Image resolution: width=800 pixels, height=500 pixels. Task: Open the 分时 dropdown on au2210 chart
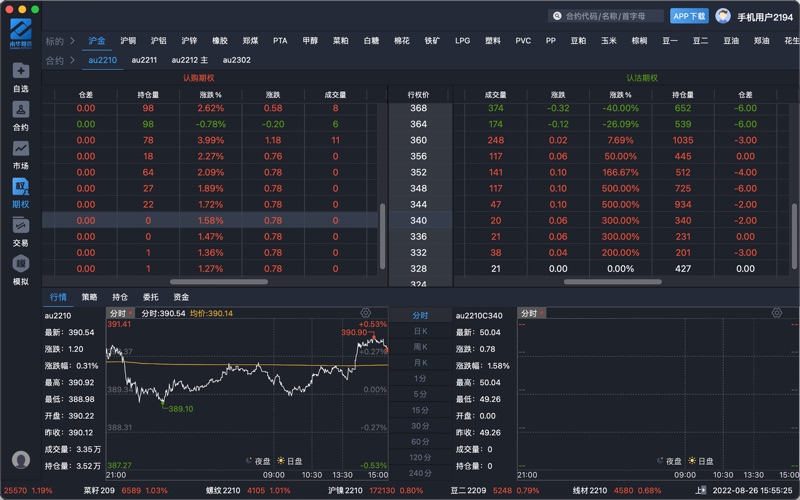click(x=120, y=313)
